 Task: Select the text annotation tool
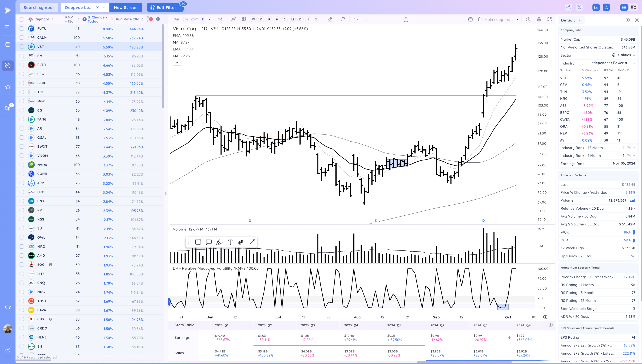click(x=230, y=242)
